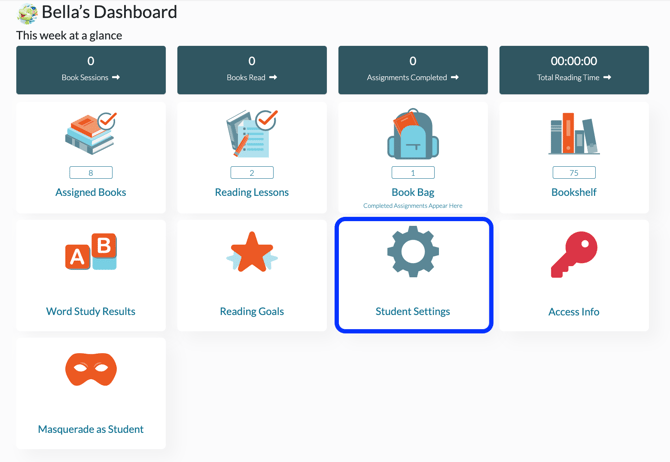
Task: Click the Assigned Books link
Action: tap(91, 192)
